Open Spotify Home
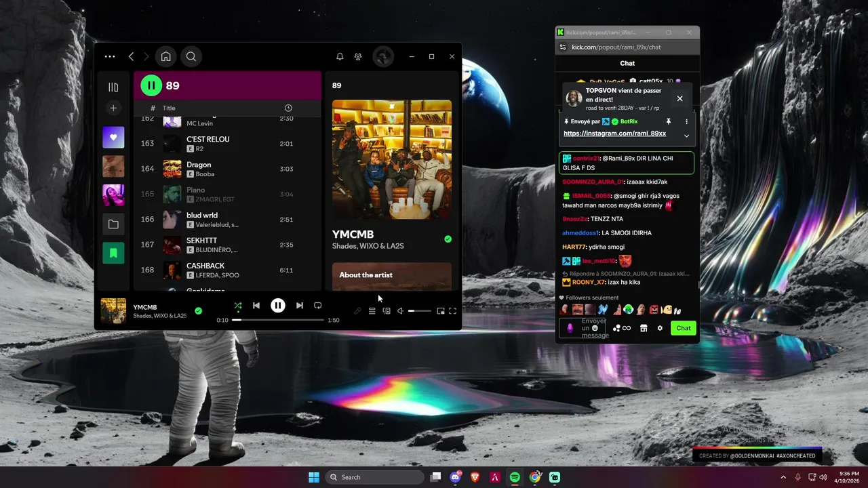868x488 pixels. 165,57
